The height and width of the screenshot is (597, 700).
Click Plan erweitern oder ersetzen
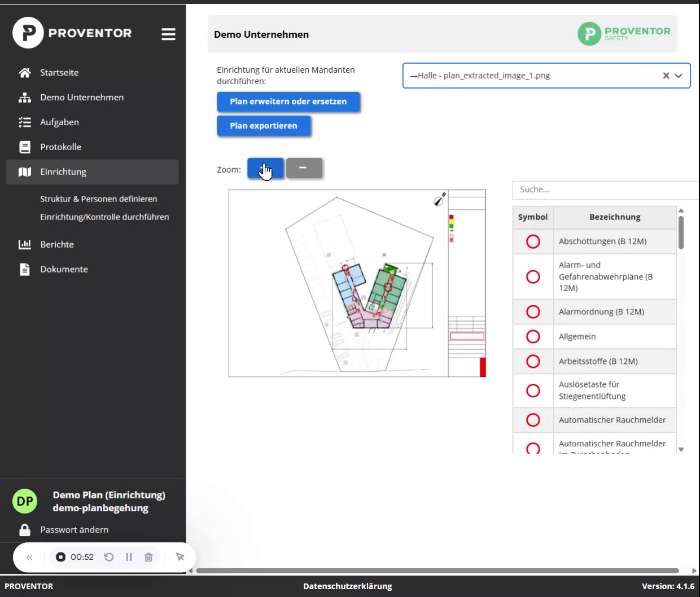click(x=288, y=102)
